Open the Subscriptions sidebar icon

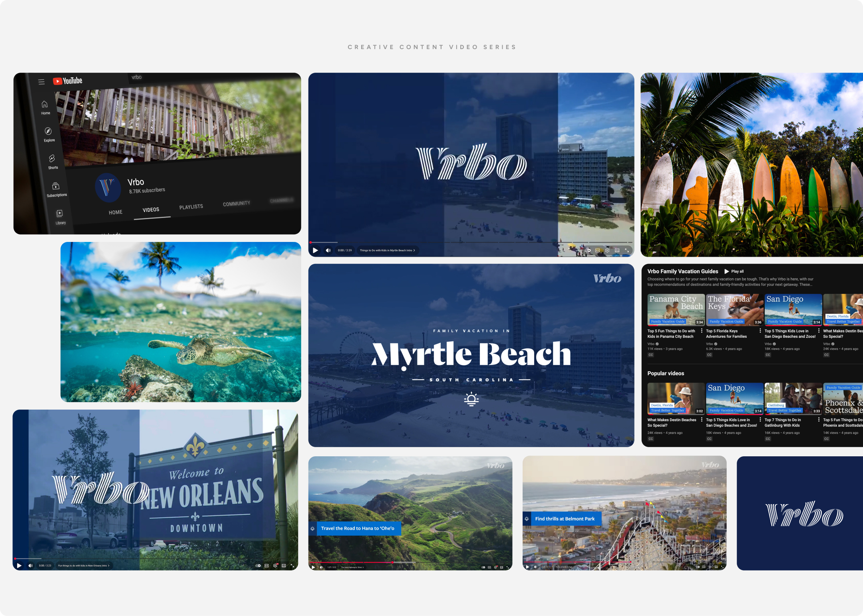pyautogui.click(x=56, y=186)
